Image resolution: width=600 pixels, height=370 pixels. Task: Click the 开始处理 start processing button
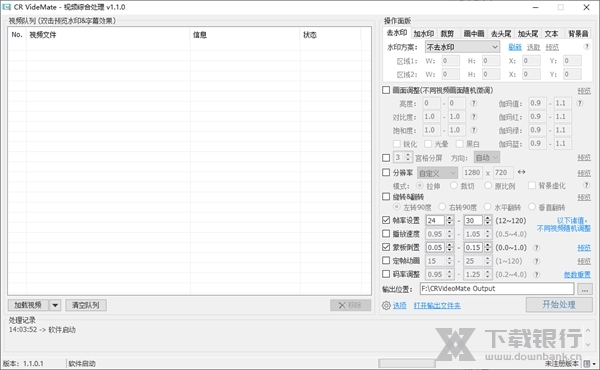click(559, 305)
